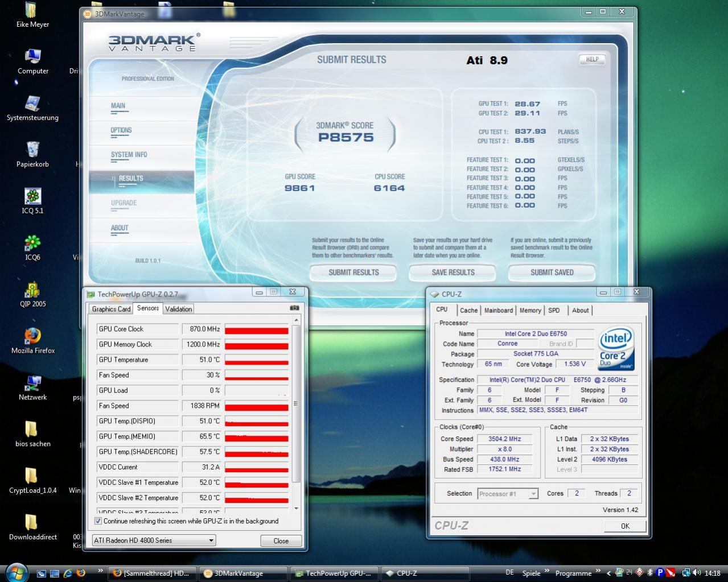
Task: Open the CryptLoad_1.0.4 folder
Action: click(x=32, y=481)
